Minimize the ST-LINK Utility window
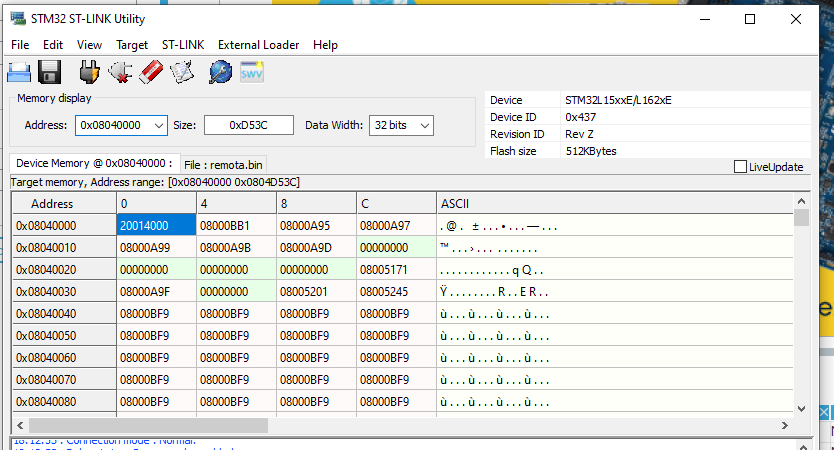 [x=705, y=19]
